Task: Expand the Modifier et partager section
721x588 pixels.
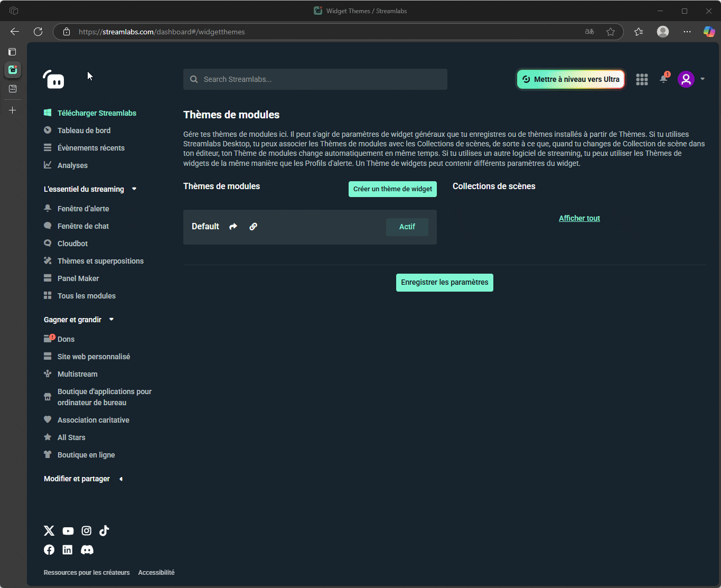Action: pos(121,479)
